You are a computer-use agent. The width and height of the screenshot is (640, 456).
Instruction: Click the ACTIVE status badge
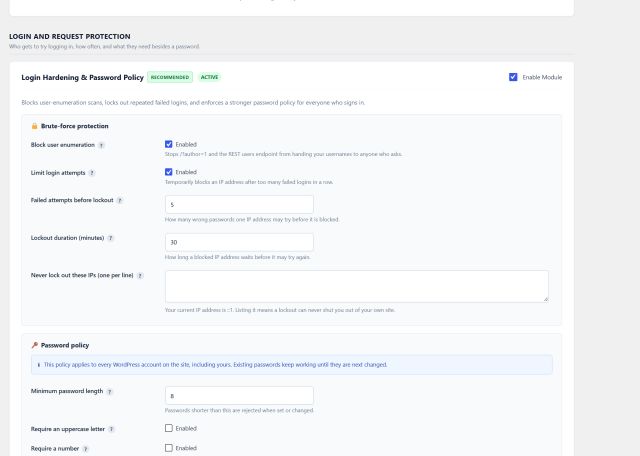pyautogui.click(x=209, y=77)
